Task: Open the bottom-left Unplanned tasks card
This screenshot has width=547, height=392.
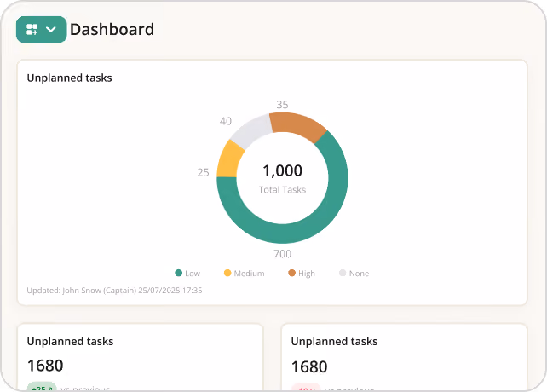Action: [x=140, y=357]
